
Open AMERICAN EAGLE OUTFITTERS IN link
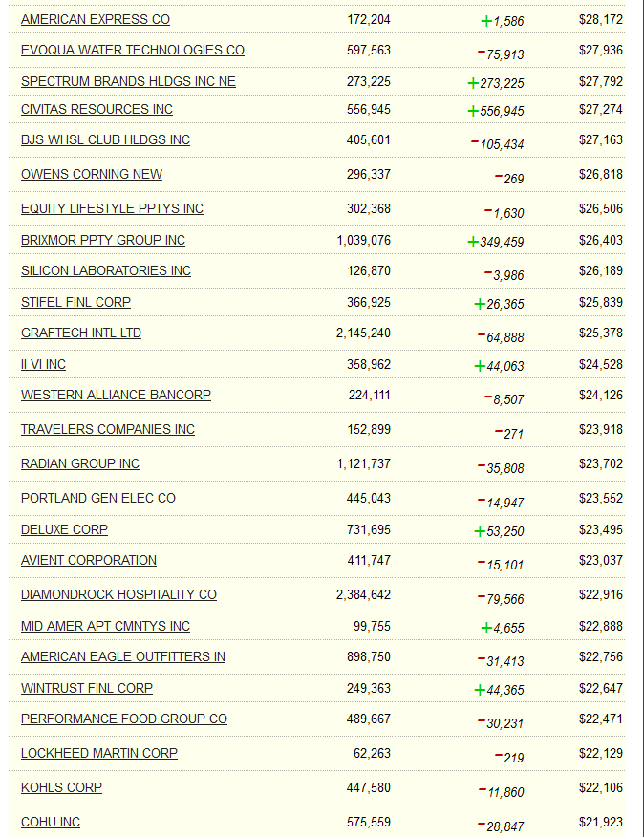click(123, 657)
